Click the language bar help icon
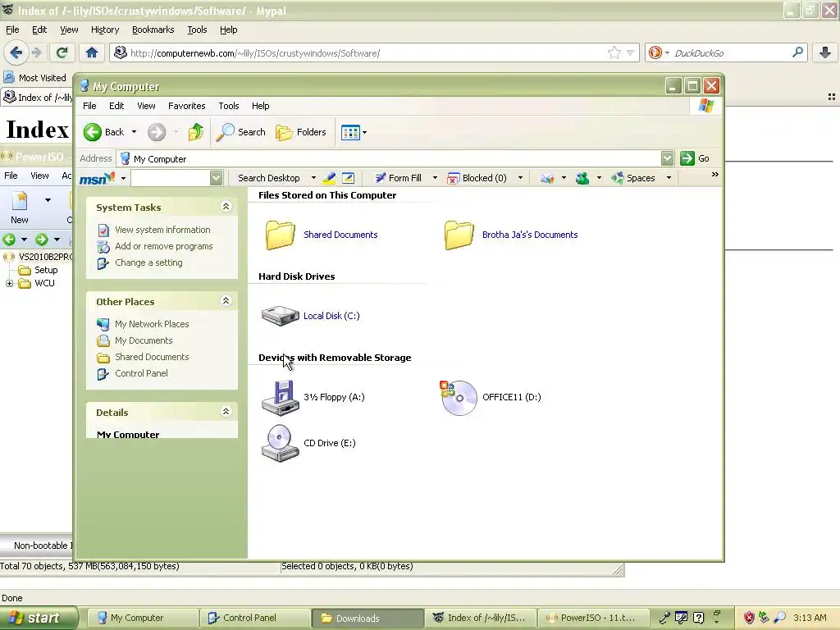840x630 pixels. pyautogui.click(x=699, y=618)
